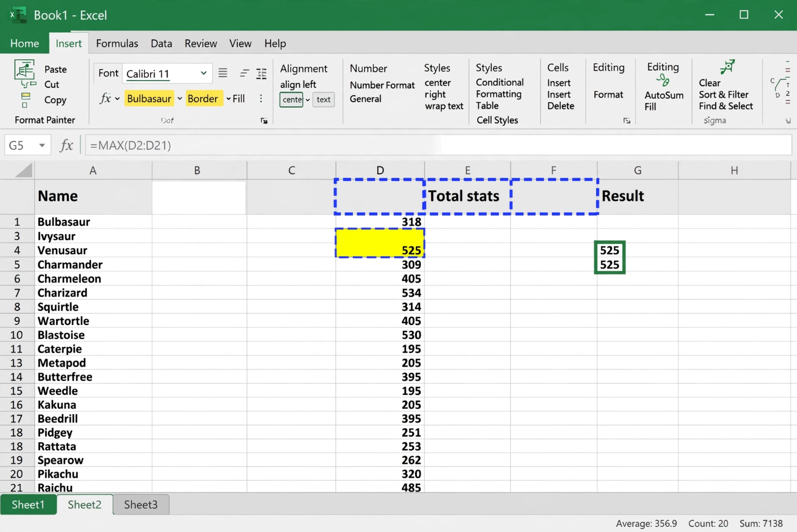Toggle the center alignment button
The height and width of the screenshot is (532, 797).
tap(292, 100)
